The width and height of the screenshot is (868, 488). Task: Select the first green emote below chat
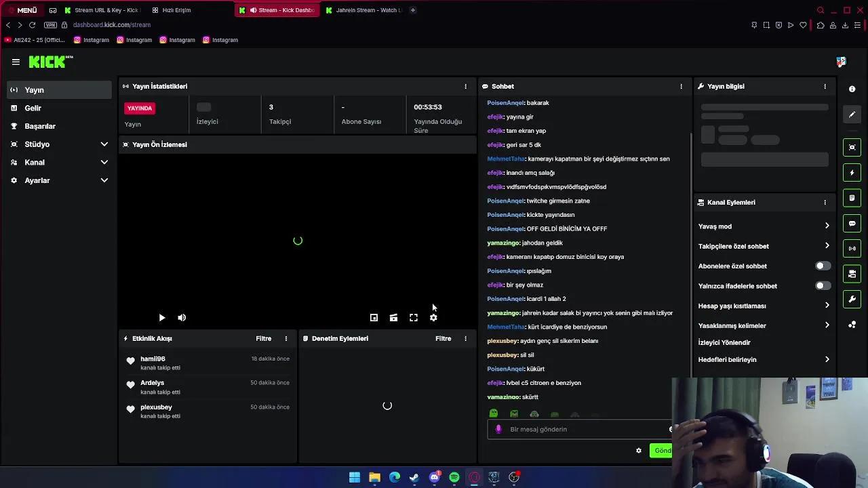[x=494, y=413]
